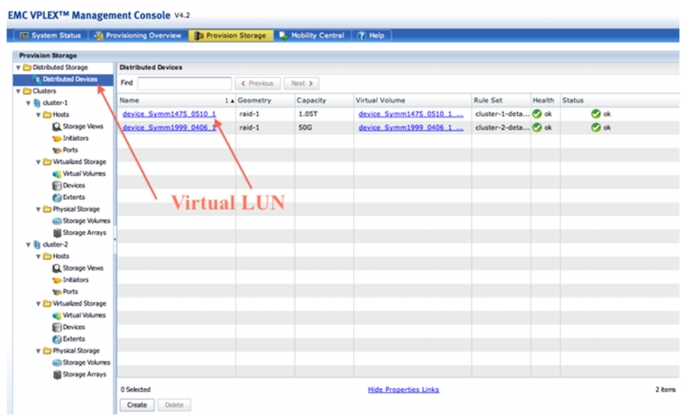This screenshot has height=420, width=685.
Task: Click the Extents icon under cluster-2
Action: (x=57, y=339)
